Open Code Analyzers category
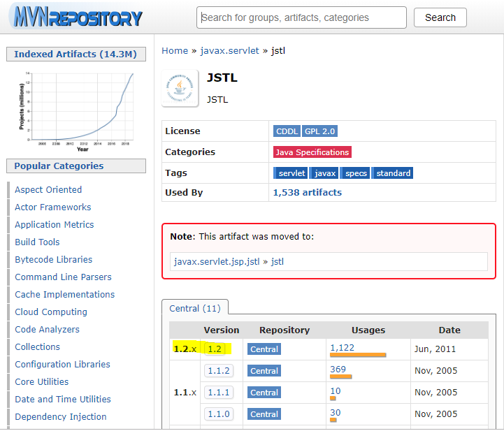Screen dimensions: 504x431 point(48,329)
